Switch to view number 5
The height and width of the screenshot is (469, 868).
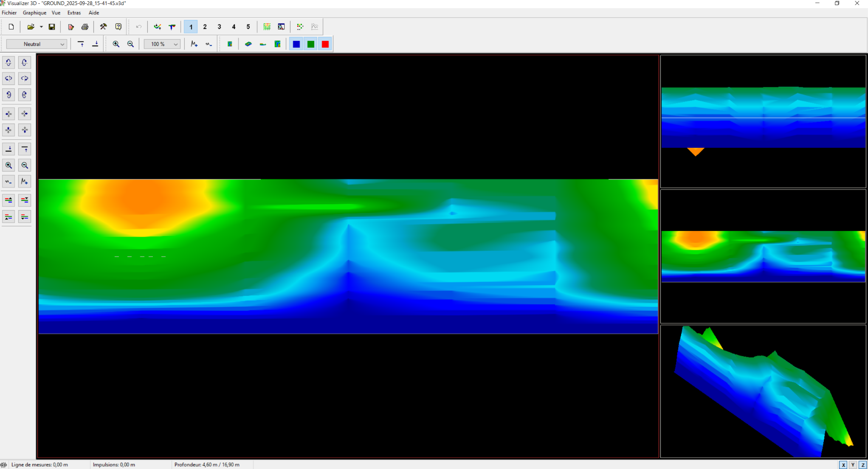pyautogui.click(x=248, y=27)
